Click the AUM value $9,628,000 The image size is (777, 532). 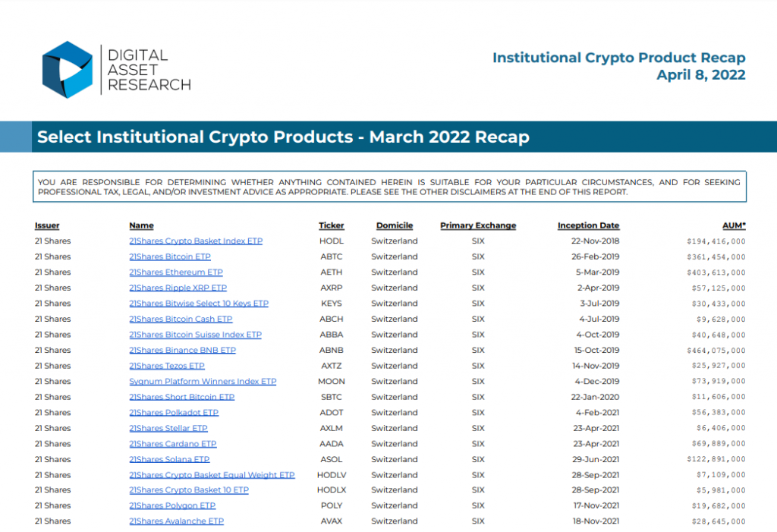coord(721,320)
